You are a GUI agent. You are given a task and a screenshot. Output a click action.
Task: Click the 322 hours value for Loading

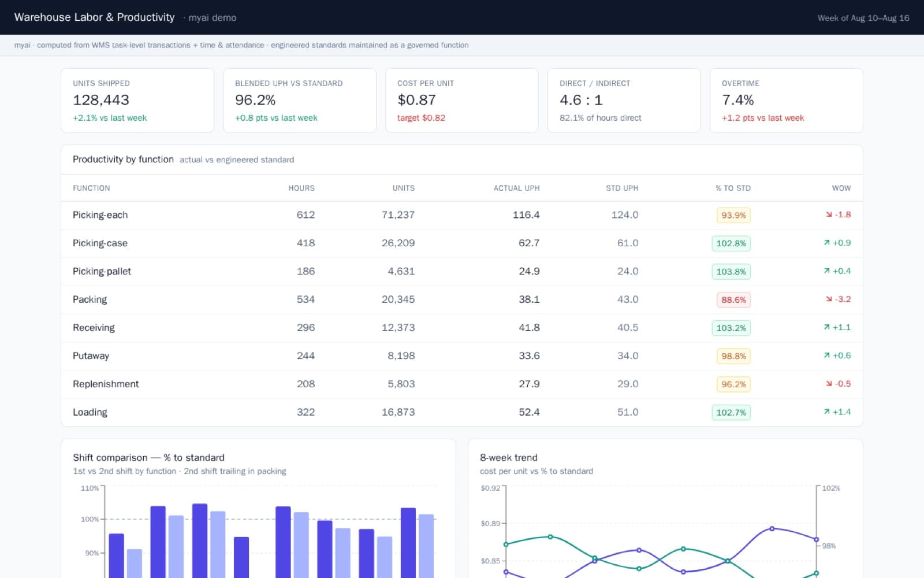click(305, 412)
